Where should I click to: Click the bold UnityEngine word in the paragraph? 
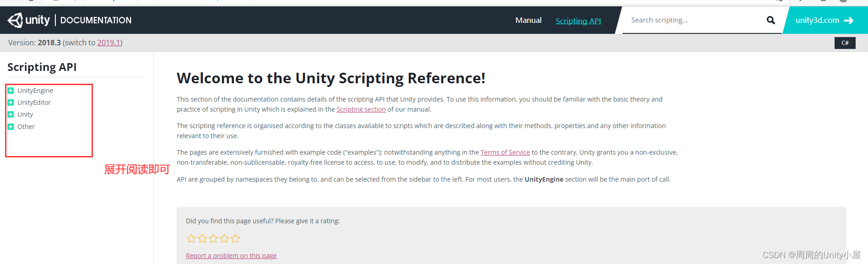(544, 179)
